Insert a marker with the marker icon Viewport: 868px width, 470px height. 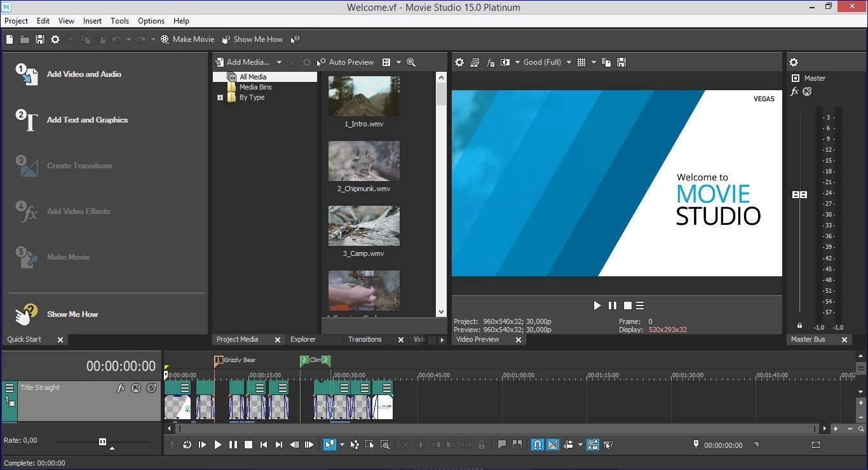(501, 445)
